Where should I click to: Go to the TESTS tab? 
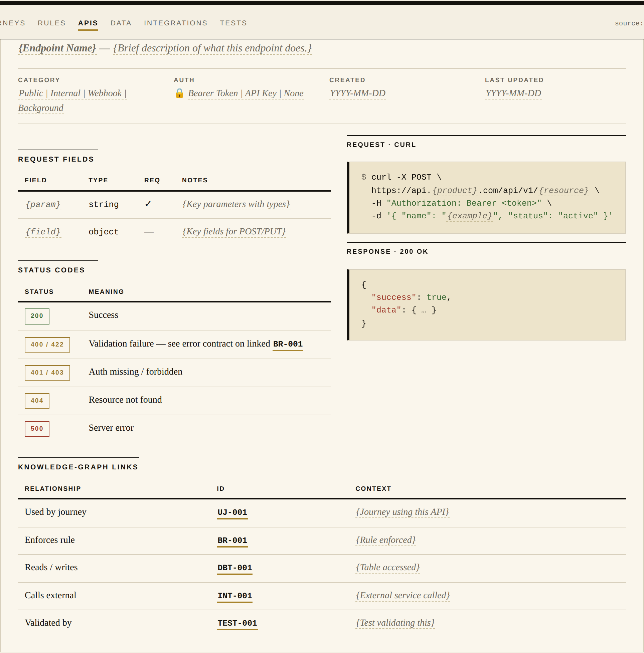click(233, 23)
